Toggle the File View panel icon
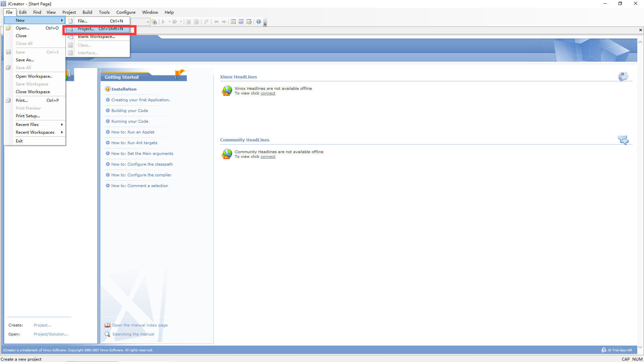 (x=233, y=22)
